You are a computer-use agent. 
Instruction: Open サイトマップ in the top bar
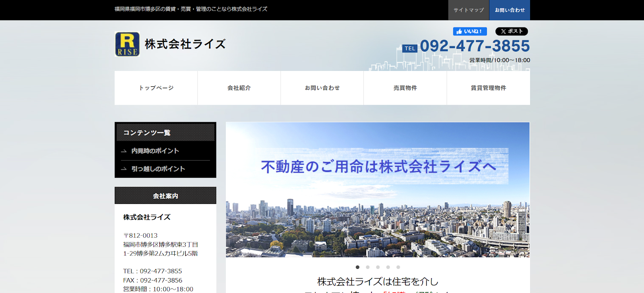coord(469,10)
